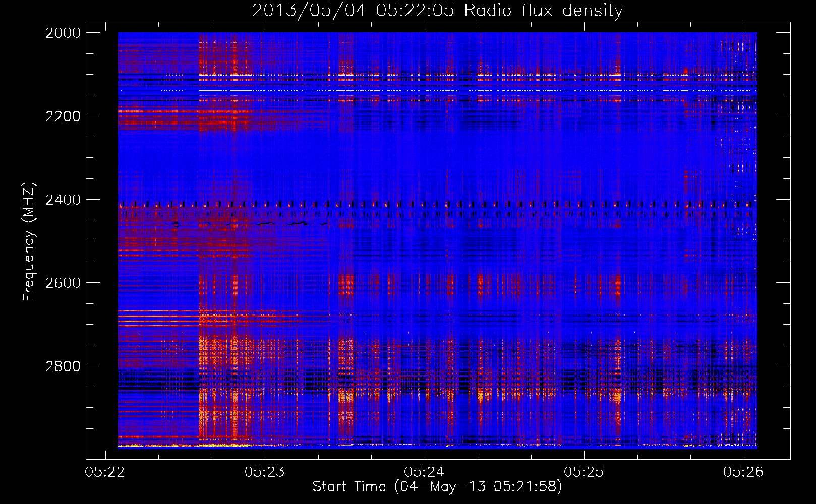816x504 pixels.
Task: Click the plot title 'Radio flux density'
Action: (544, 11)
